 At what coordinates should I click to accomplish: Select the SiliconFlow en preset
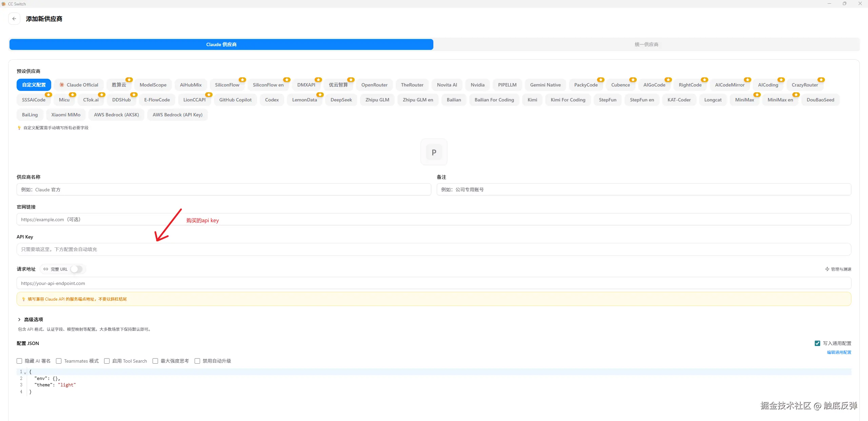(268, 85)
